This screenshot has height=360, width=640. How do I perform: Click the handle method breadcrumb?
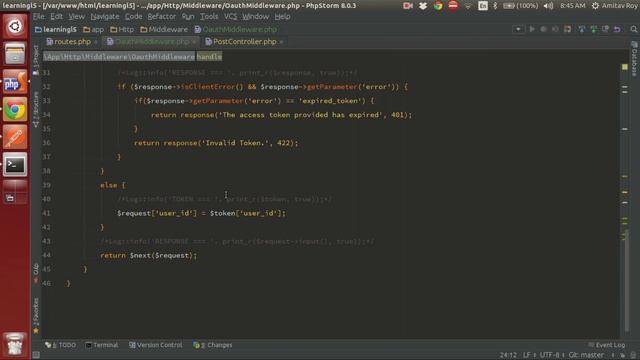[x=209, y=57]
